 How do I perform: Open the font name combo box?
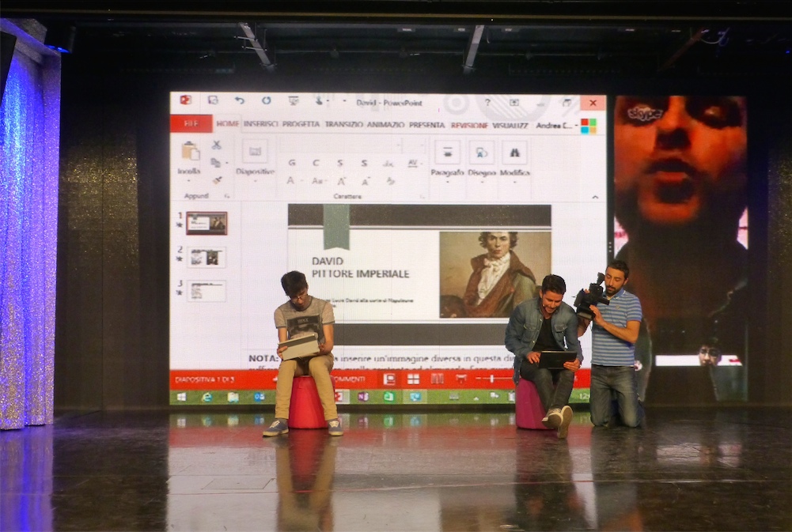pos(342,145)
